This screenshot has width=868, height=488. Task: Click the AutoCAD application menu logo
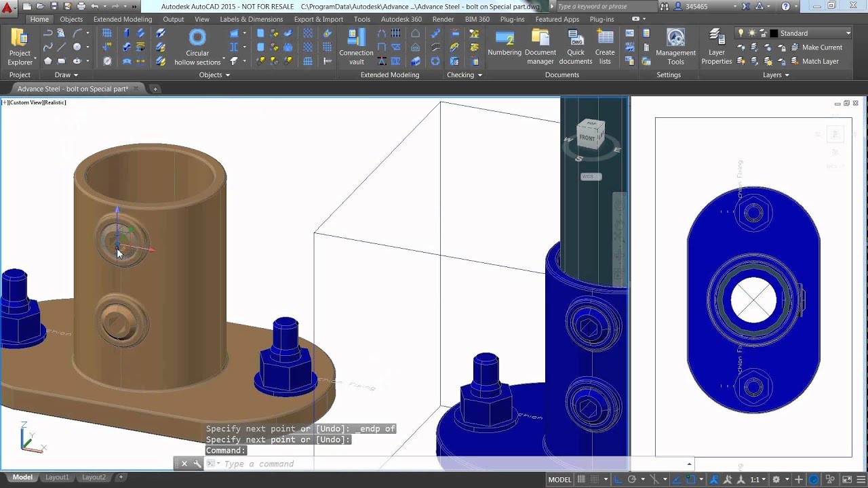(7, 8)
